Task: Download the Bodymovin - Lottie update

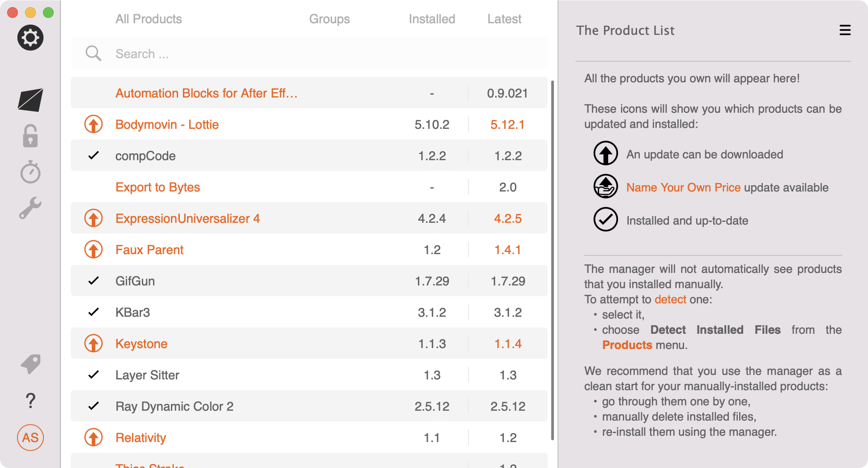Action: [93, 124]
